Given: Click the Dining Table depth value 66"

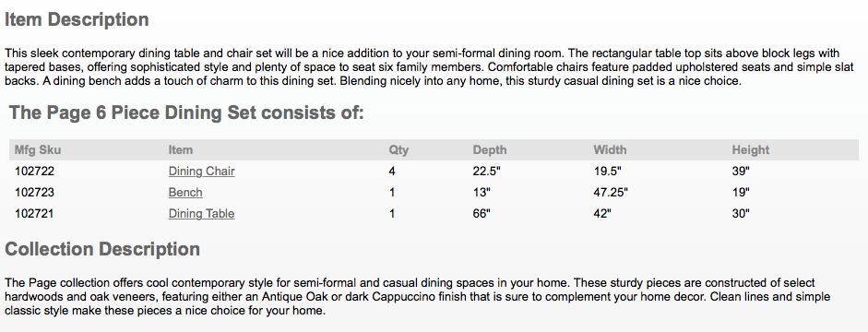Looking at the screenshot, I should point(482,214).
